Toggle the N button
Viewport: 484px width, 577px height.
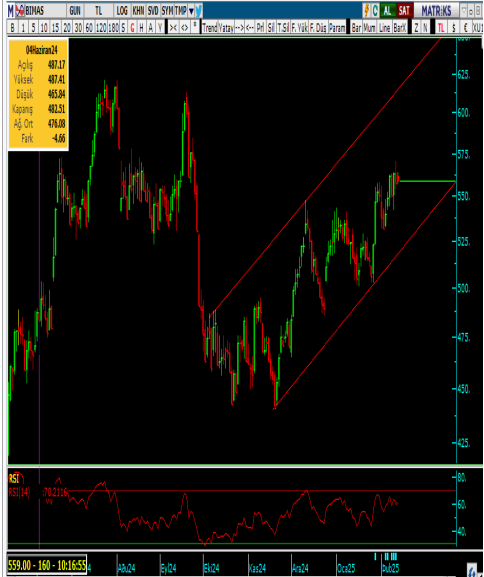pyautogui.click(x=425, y=27)
